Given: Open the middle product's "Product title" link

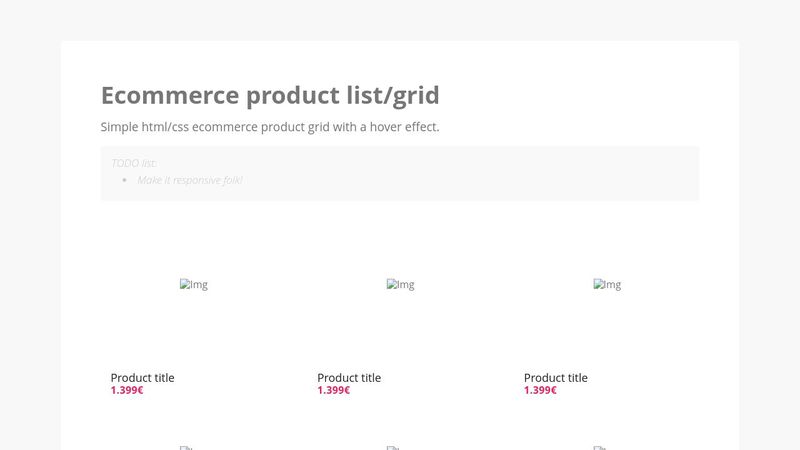Looking at the screenshot, I should [349, 378].
